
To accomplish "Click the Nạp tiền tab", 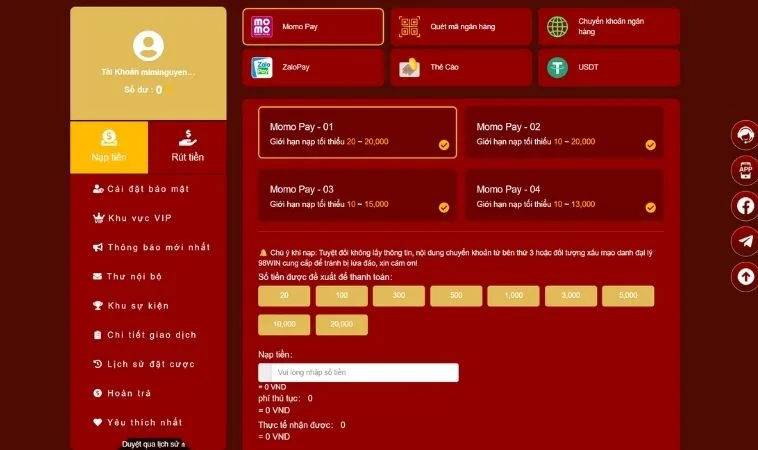I will 109,147.
